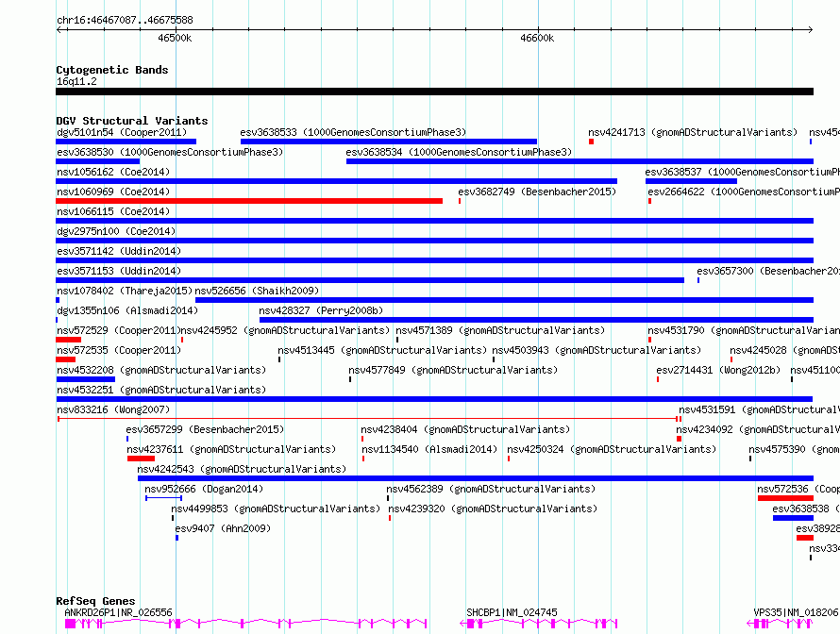Select nsv4242543 gnomAD variant label
This screenshot has height=634, width=840.
pyautogui.click(x=242, y=469)
